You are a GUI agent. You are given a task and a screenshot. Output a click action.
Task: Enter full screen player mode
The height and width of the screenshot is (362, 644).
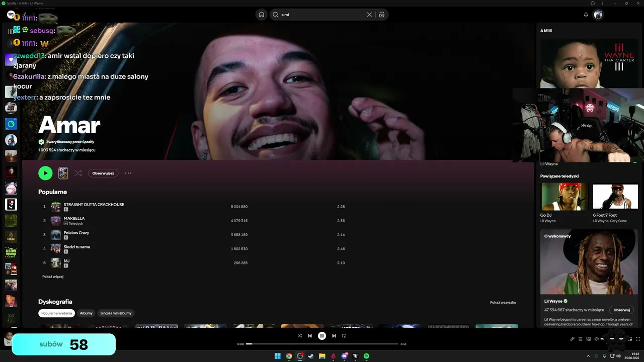pyautogui.click(x=637, y=339)
